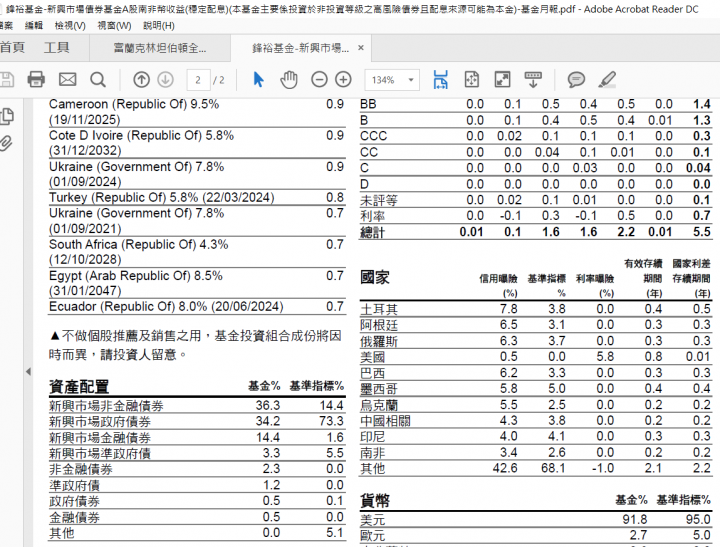Image resolution: width=720 pixels, height=547 pixels.
Task: Click the 俄羅斯 country row label
Action: pos(379,341)
